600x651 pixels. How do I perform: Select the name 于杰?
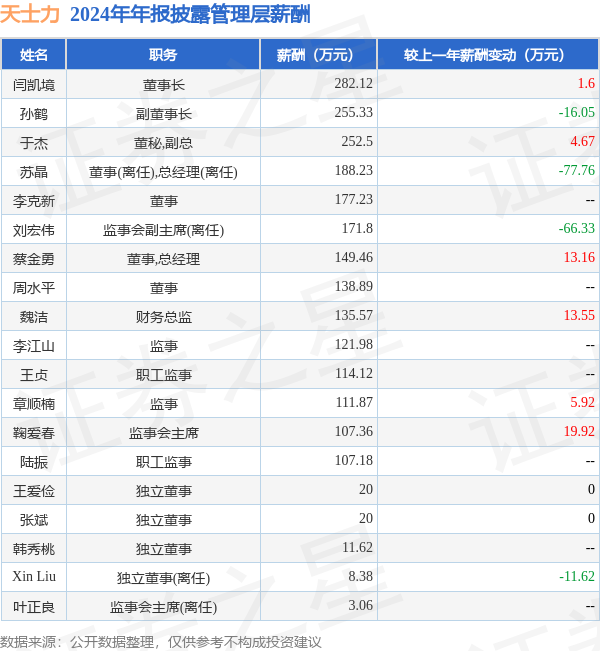pyautogui.click(x=34, y=143)
